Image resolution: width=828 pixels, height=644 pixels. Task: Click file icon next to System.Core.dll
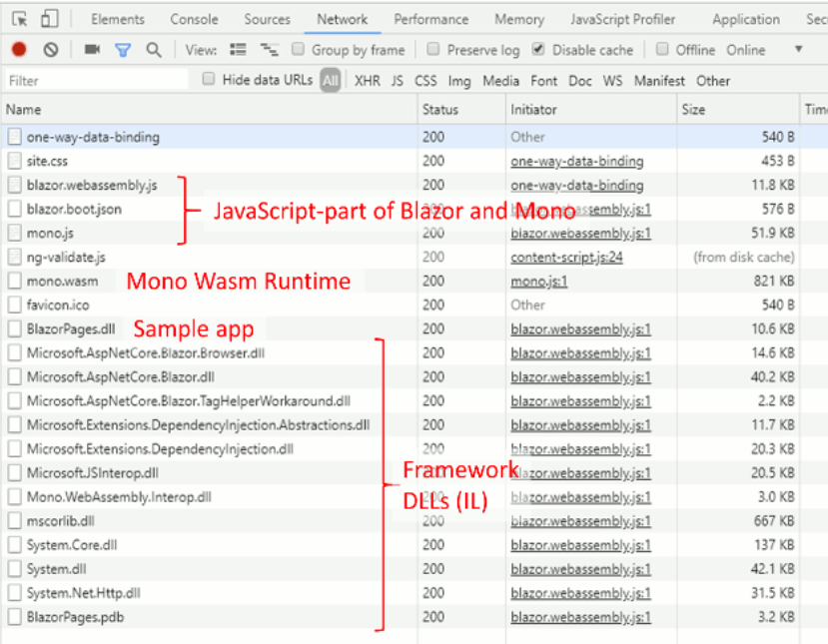pos(14,545)
